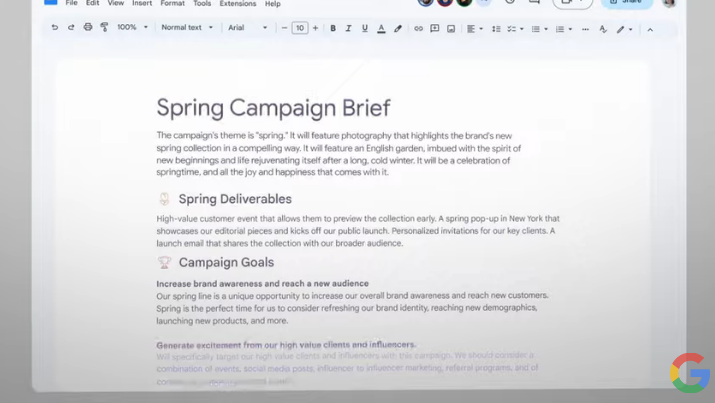Open the Extensions menu

pyautogui.click(x=238, y=4)
